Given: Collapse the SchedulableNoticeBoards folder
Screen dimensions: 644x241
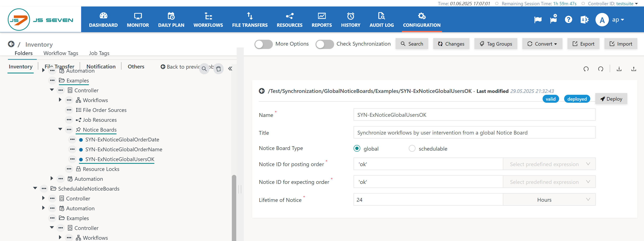Looking at the screenshot, I should click(x=35, y=188).
